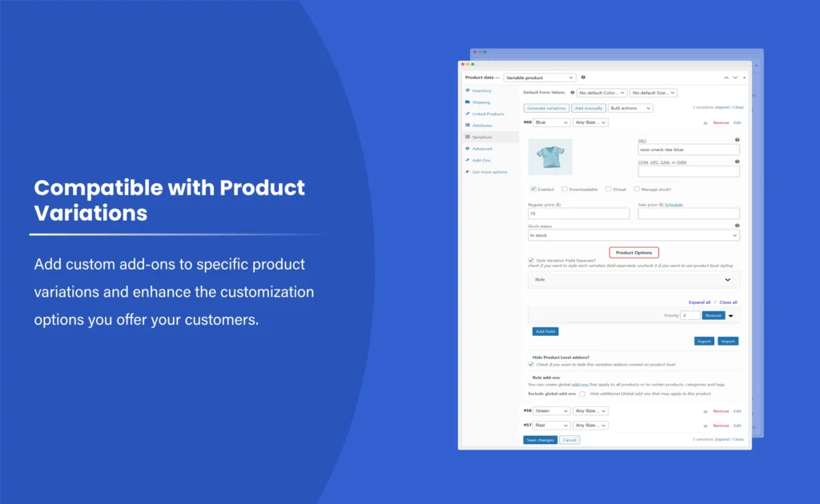Click the move-up arrow in Product data header
The image size is (820, 504).
point(726,78)
